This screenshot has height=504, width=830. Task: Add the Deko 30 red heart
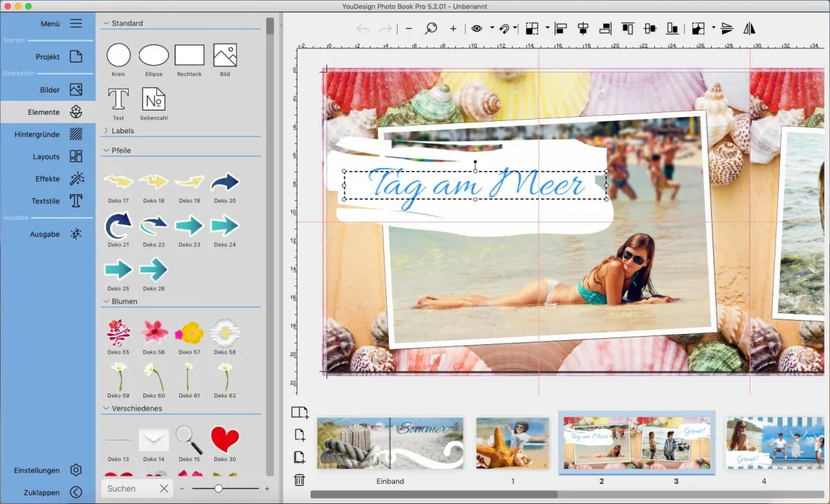pos(225,439)
